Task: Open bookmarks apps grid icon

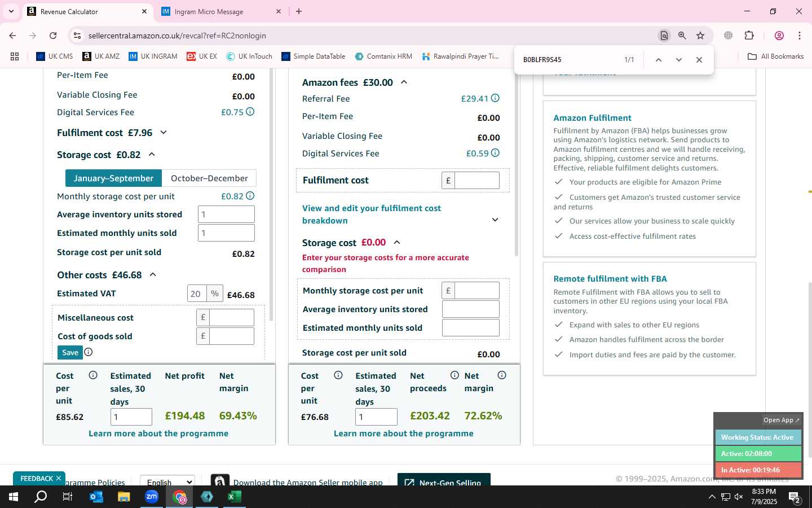Action: click(15, 56)
